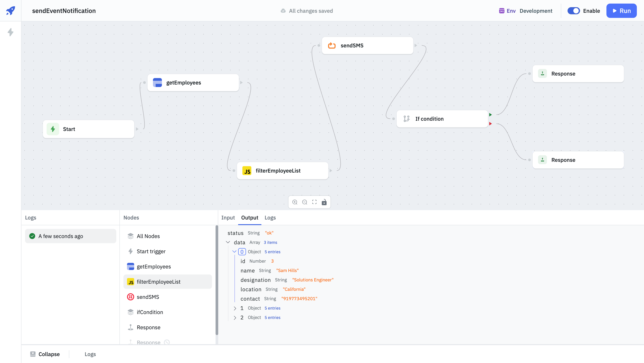This screenshot has height=363, width=644.
Task: Expand the data Array 3 items section
Action: coord(228,242)
